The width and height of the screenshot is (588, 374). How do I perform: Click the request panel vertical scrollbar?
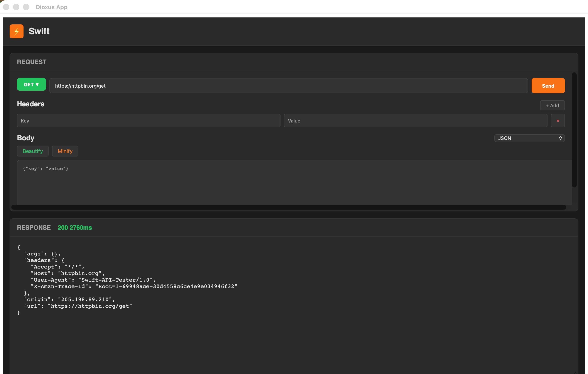(574, 129)
